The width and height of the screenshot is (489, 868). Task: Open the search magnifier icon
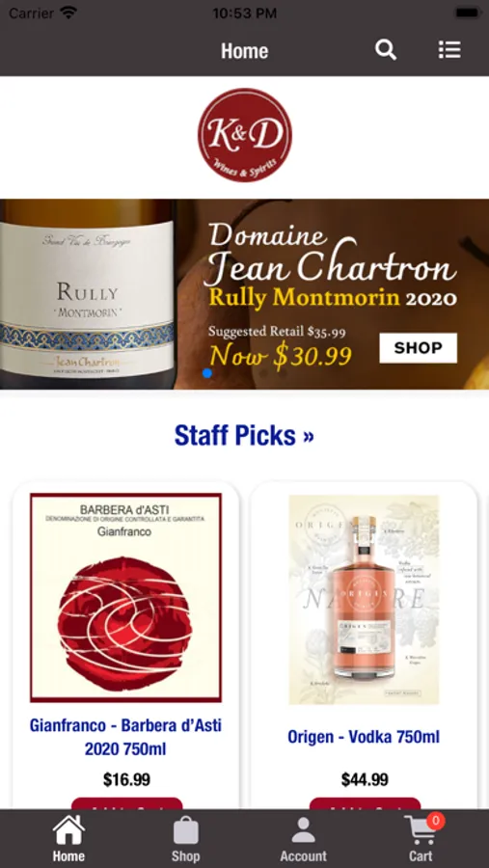coord(386,50)
